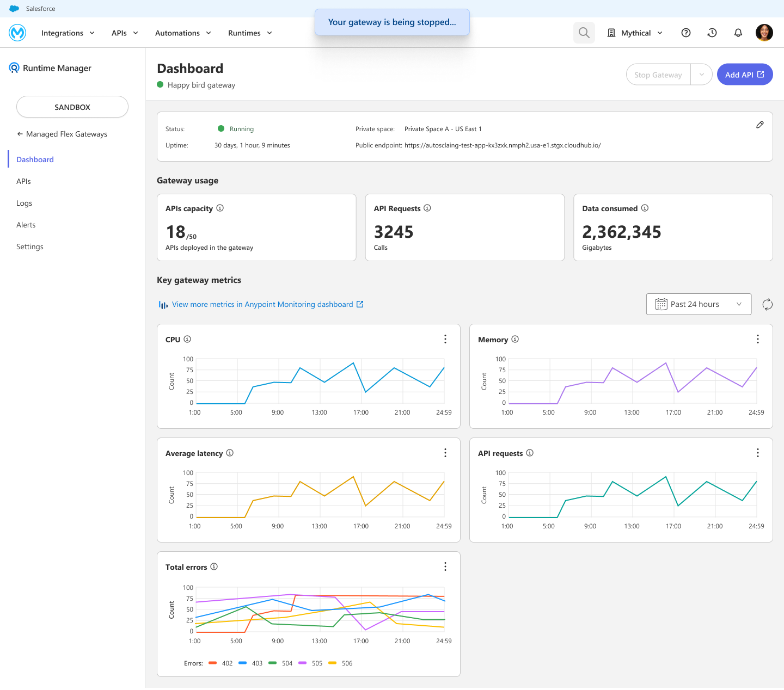Click the 505 error legend swatch
This screenshot has width=784, height=690.
pyautogui.click(x=303, y=663)
